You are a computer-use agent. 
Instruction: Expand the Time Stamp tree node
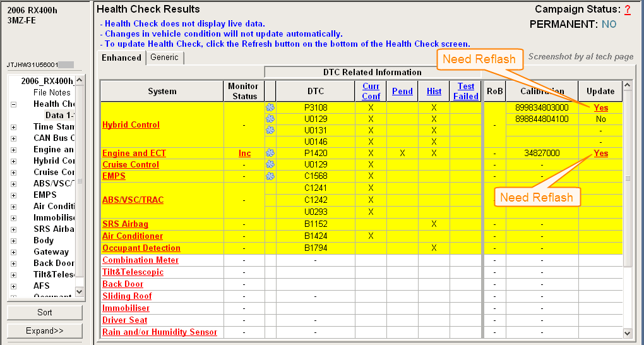point(14,127)
